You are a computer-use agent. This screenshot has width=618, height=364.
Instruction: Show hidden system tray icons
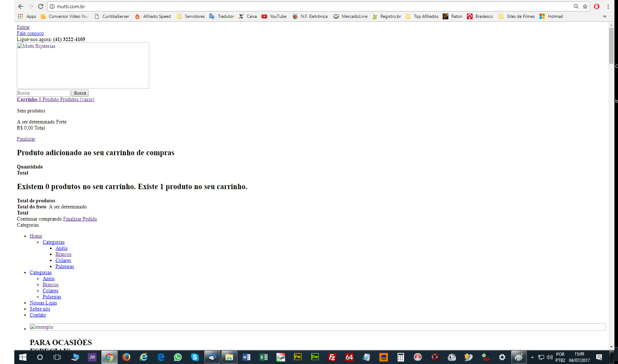pyautogui.click(x=533, y=357)
